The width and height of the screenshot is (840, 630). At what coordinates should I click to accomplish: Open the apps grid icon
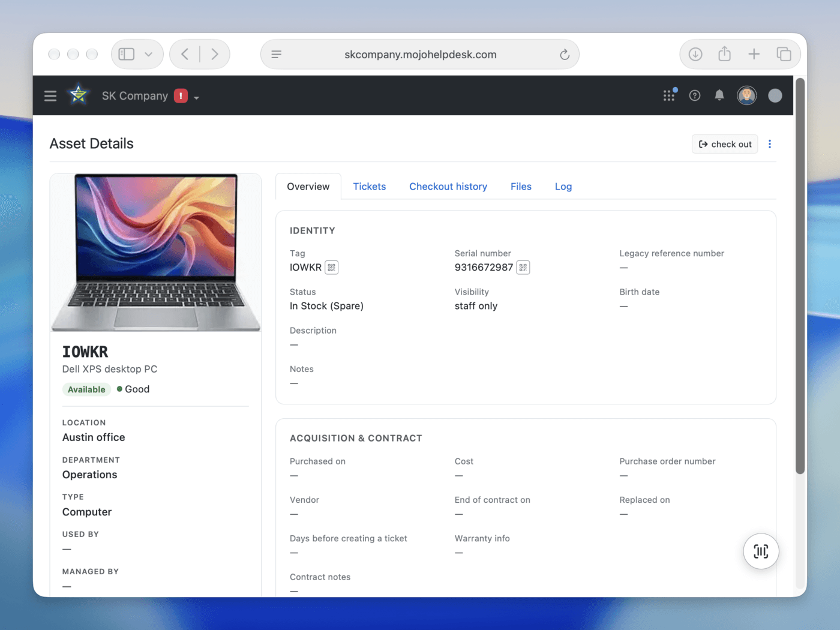670,95
